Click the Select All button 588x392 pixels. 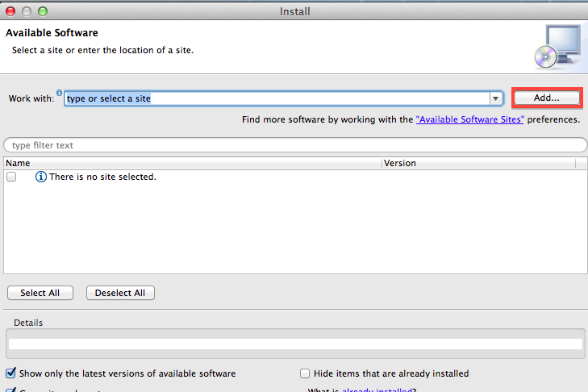[x=40, y=293]
